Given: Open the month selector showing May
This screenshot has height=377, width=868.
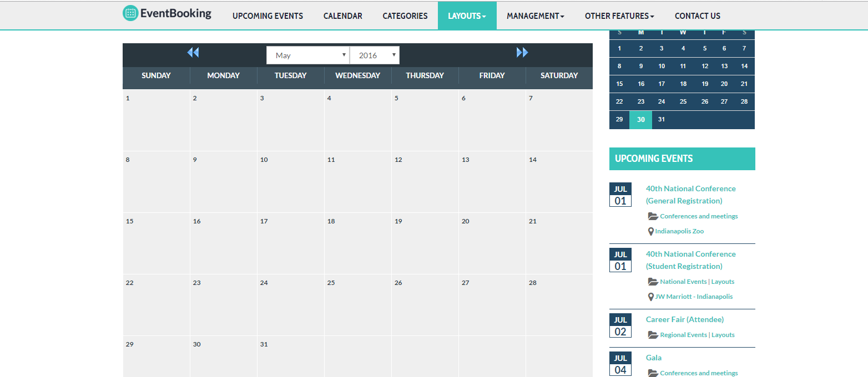Looking at the screenshot, I should pos(307,55).
